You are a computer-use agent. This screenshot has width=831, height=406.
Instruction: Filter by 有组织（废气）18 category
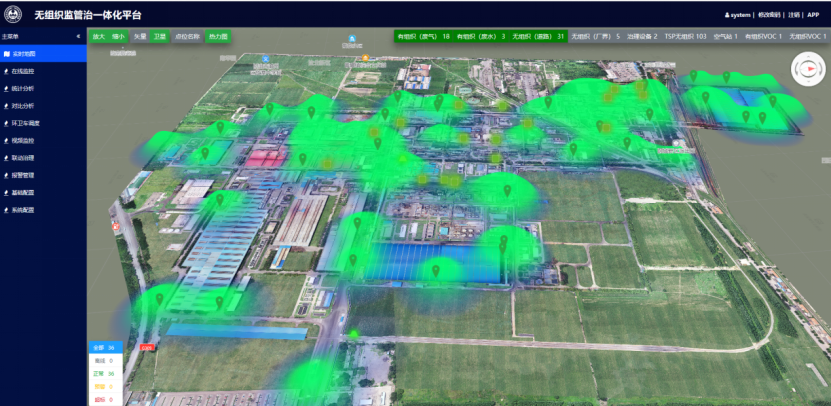[423, 36]
